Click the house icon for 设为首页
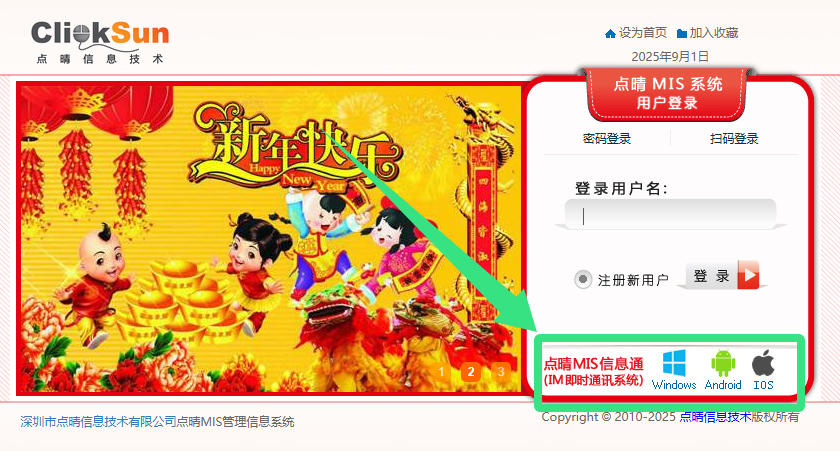The height and width of the screenshot is (451, 840). point(610,34)
